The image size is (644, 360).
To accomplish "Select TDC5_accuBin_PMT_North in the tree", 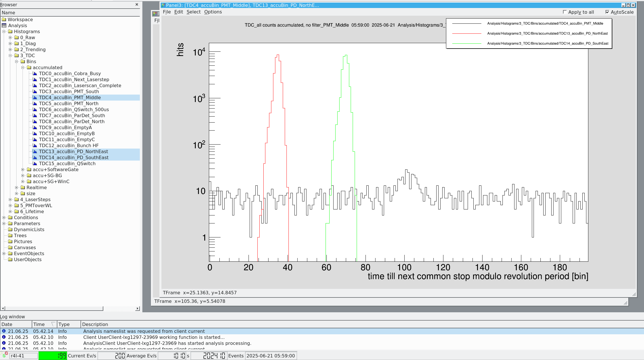I will tap(68, 103).
